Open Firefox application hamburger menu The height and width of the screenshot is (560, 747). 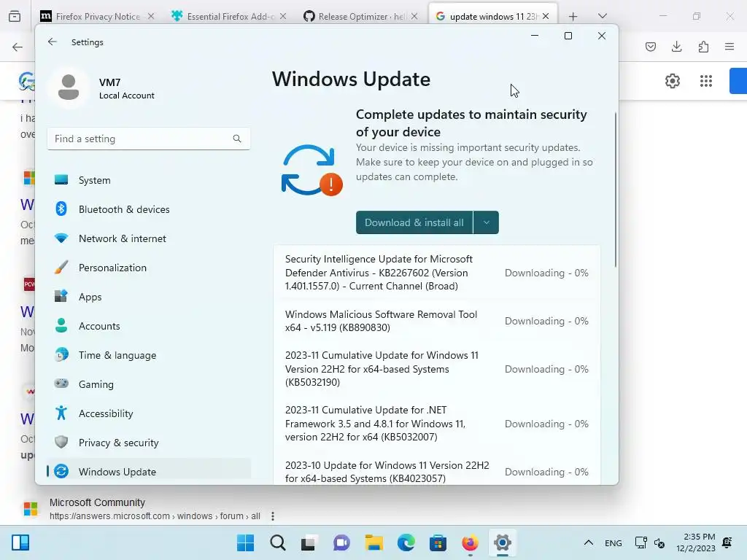(729, 47)
